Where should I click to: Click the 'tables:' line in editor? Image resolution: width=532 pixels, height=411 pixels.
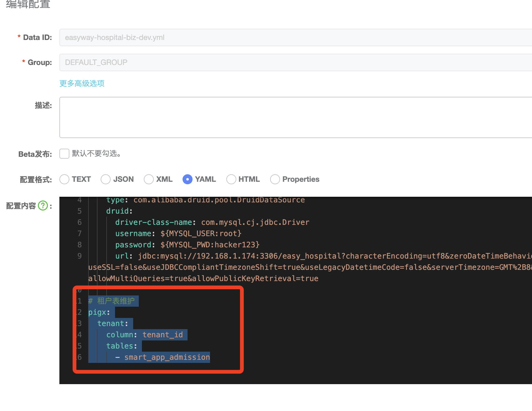pyautogui.click(x=122, y=346)
